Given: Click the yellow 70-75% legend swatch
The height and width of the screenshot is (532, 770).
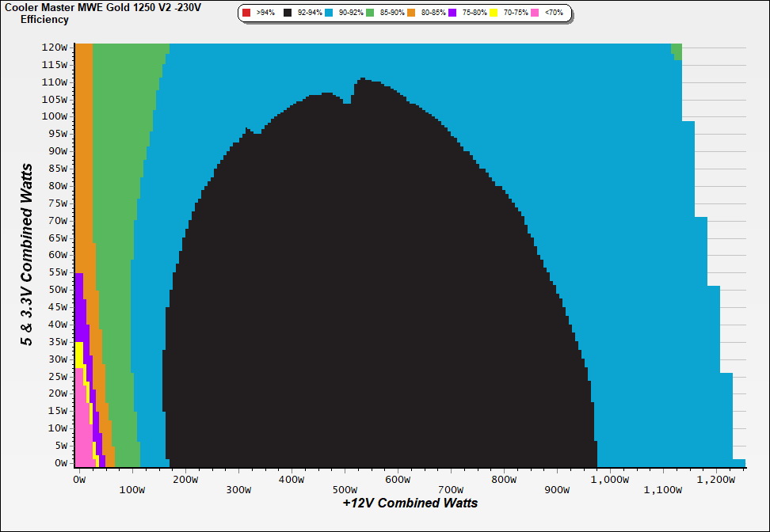Looking at the screenshot, I should coord(494,13).
